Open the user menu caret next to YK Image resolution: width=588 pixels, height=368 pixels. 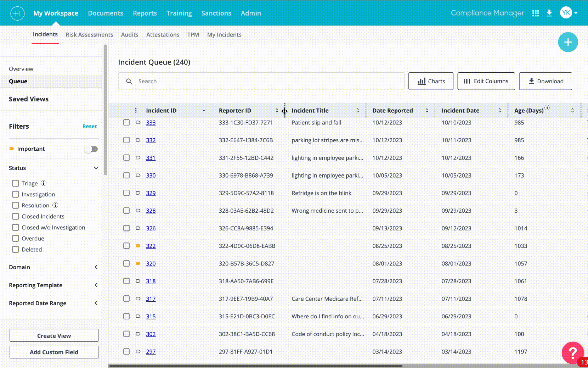click(x=576, y=13)
